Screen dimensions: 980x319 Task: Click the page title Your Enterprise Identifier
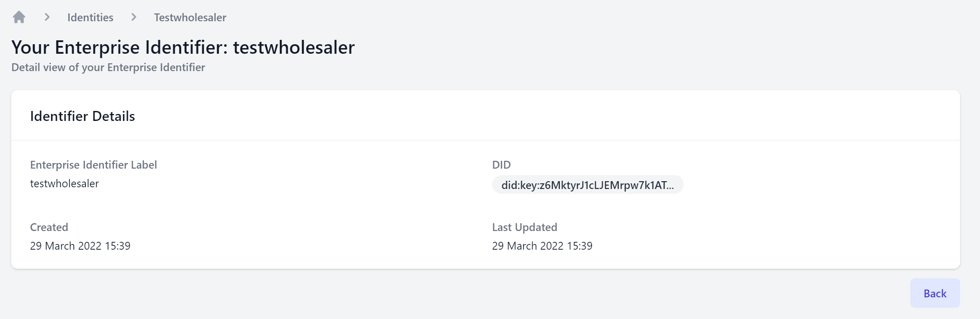(x=183, y=47)
